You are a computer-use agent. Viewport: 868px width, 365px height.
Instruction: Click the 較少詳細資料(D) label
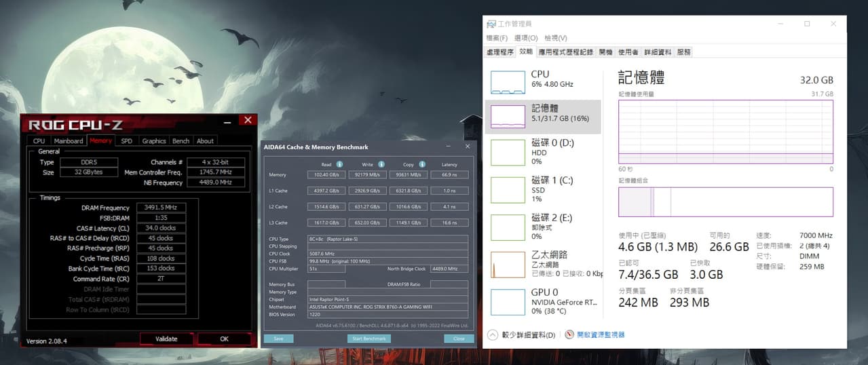tap(527, 335)
